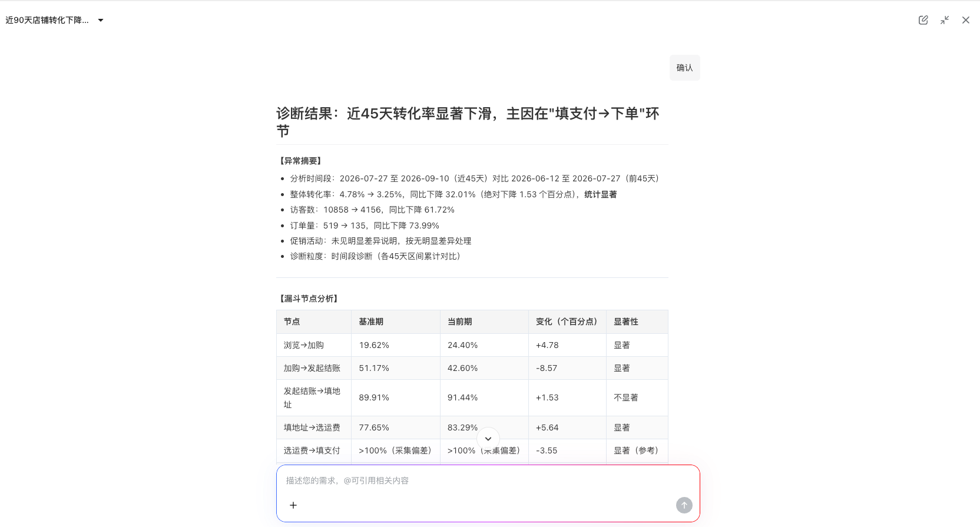This screenshot has width=980, height=527.
Task: Click the 显著（参考） significance cell
Action: 636,450
